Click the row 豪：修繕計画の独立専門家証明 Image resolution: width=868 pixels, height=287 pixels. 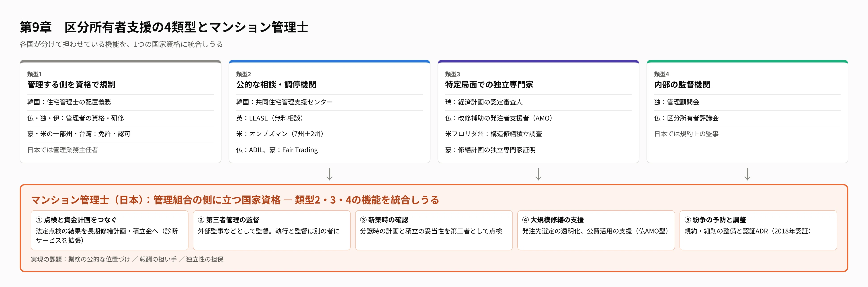click(538, 150)
